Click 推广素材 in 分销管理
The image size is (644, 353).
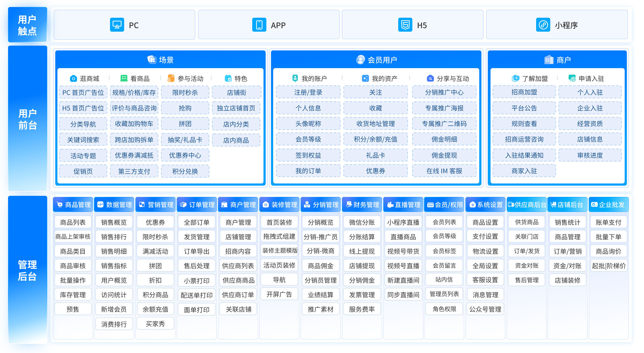320,309
